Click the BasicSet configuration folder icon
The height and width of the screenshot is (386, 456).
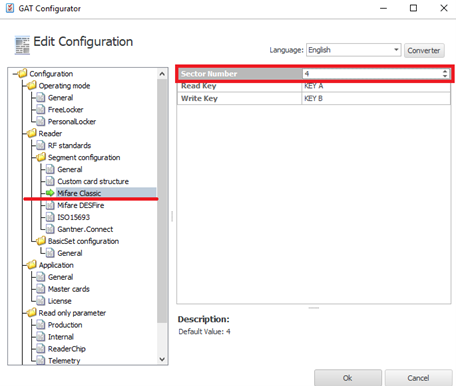coord(41,241)
